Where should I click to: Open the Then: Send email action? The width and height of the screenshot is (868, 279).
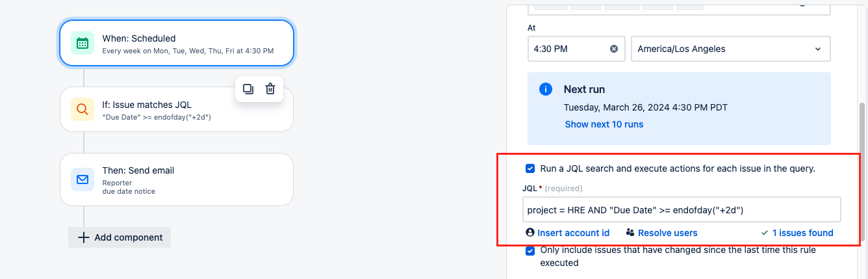tap(177, 179)
